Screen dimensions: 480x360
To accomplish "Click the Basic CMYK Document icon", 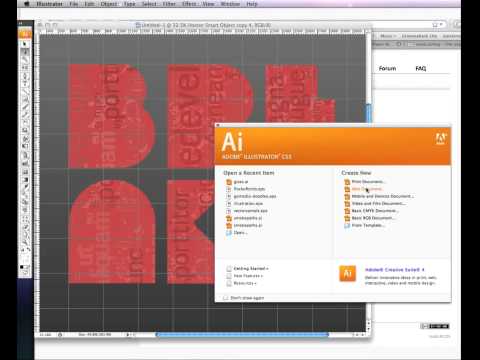I will coord(347,211).
